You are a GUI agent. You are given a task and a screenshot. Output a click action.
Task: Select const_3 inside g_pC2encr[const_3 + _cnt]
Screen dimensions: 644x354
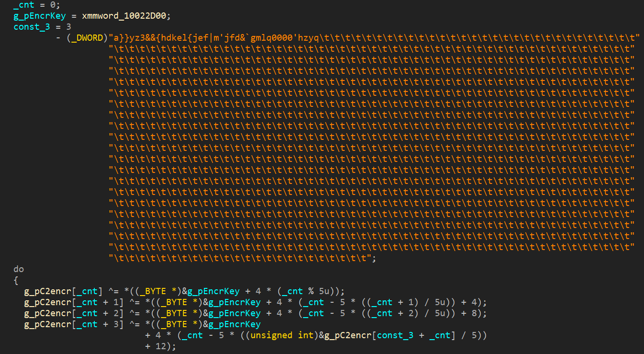pos(395,335)
